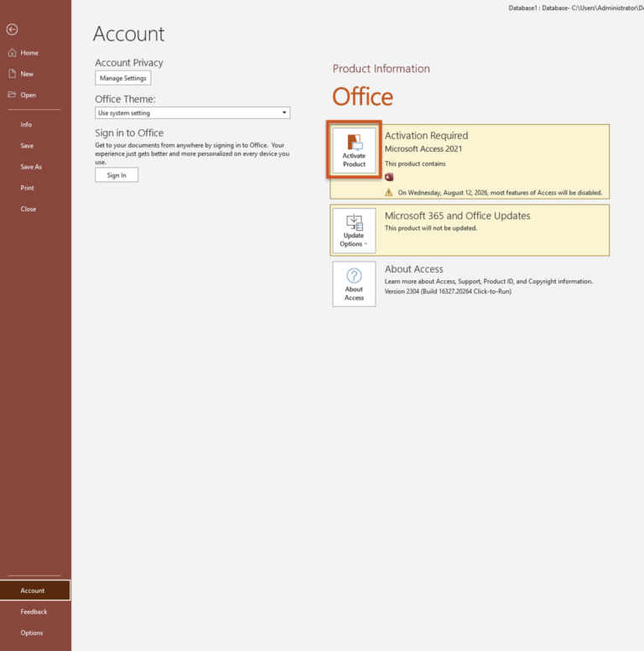
Task: Select the Account sidebar item
Action: tap(35, 591)
